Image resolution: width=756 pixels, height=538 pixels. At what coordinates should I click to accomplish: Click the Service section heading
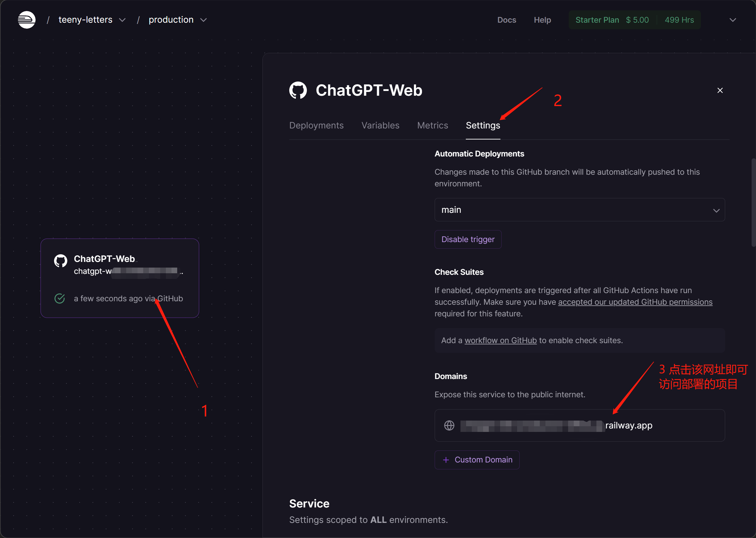[x=309, y=504]
